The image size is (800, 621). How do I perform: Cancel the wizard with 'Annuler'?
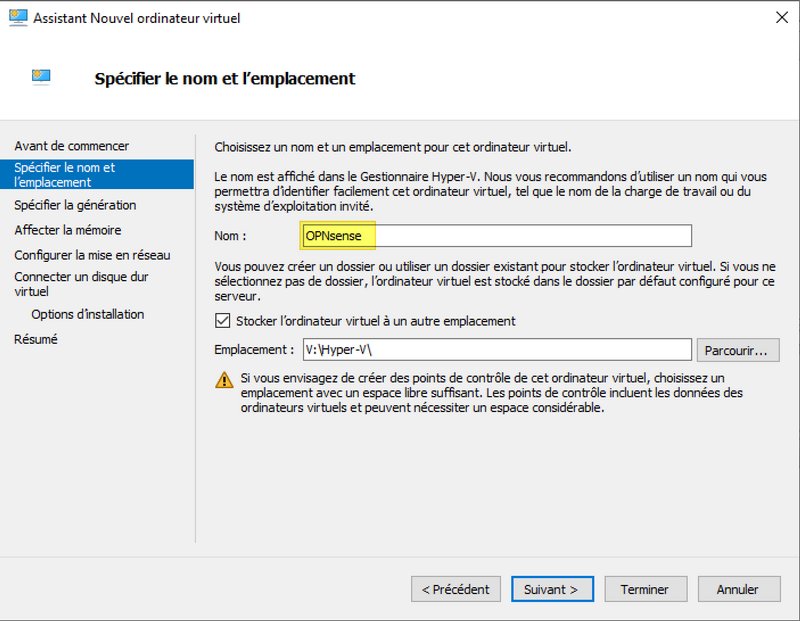739,589
